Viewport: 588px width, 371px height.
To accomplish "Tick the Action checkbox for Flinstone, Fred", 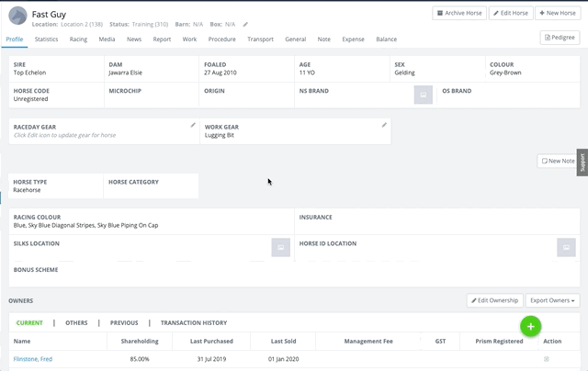I will [548, 359].
